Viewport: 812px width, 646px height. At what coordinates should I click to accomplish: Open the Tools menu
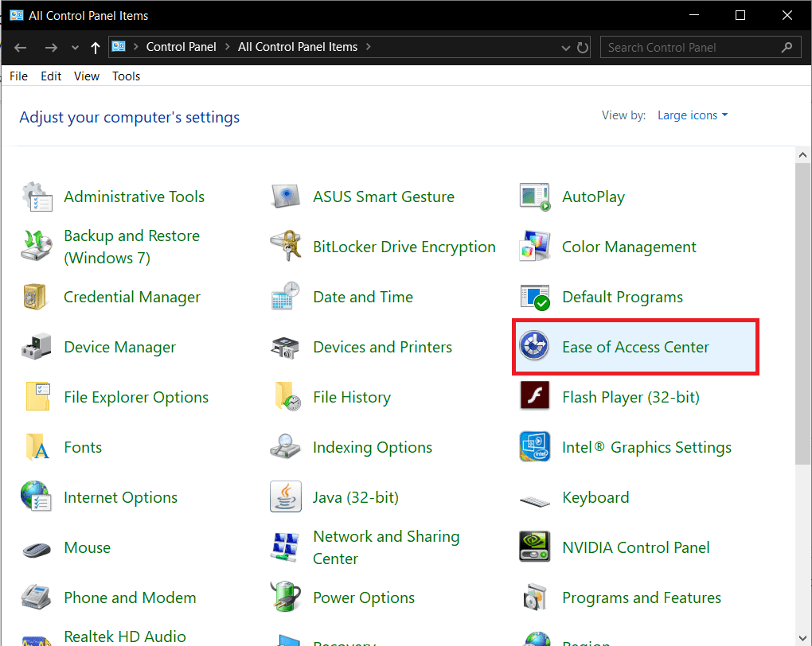coord(127,76)
